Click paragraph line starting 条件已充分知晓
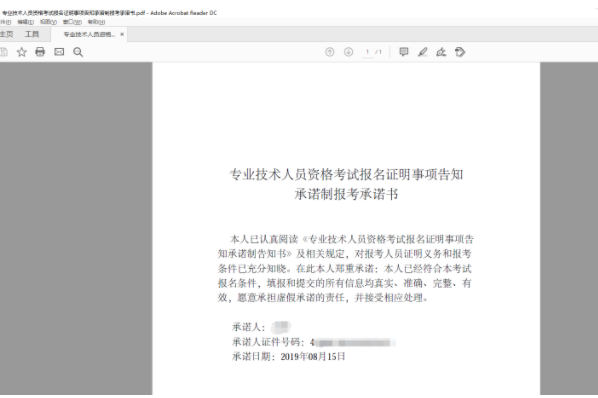Viewport: 598px width, 398px height. (x=345, y=268)
